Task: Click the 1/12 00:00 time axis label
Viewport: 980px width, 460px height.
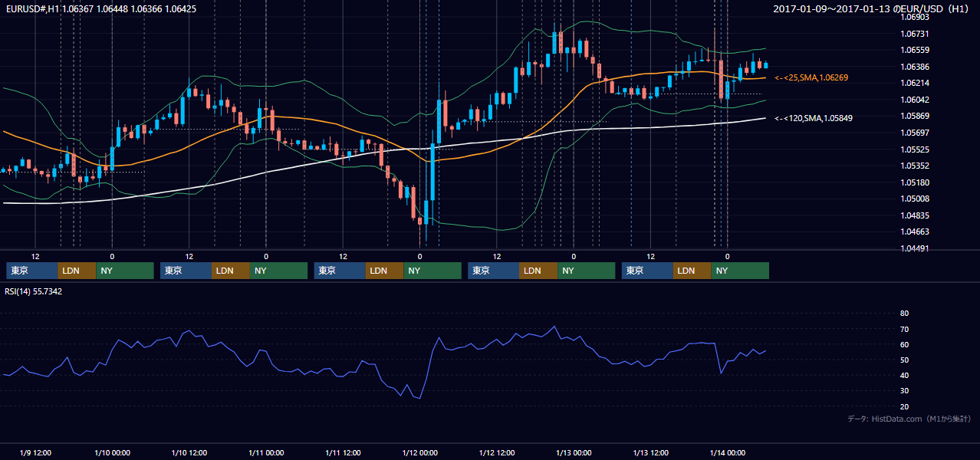Action: click(419, 452)
